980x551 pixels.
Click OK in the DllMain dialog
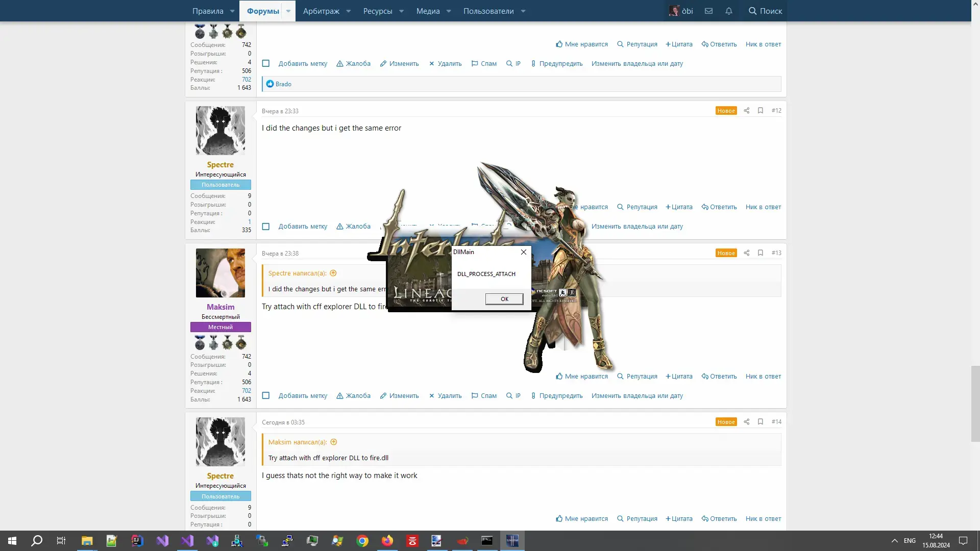click(x=504, y=299)
